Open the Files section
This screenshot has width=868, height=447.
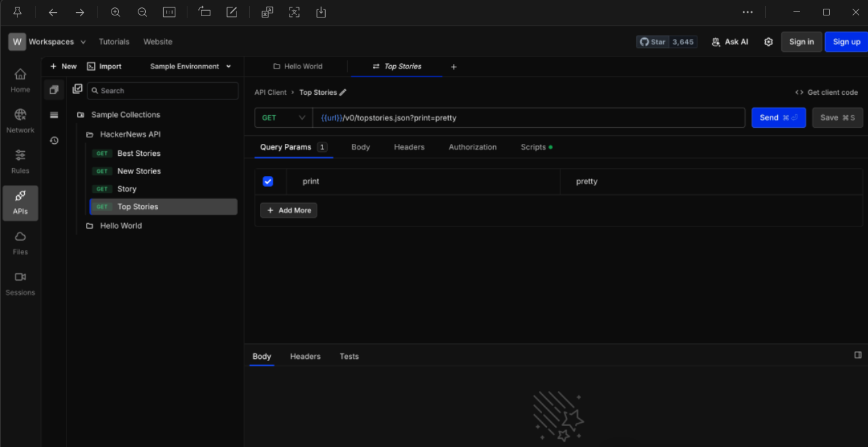[20, 243]
